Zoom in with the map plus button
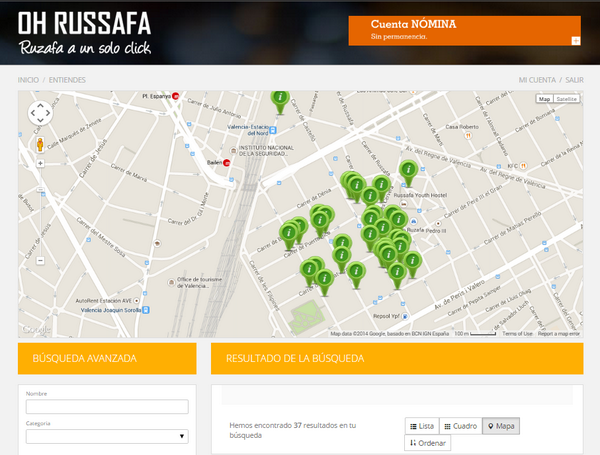The height and width of the screenshot is (455, 600). click(x=40, y=163)
